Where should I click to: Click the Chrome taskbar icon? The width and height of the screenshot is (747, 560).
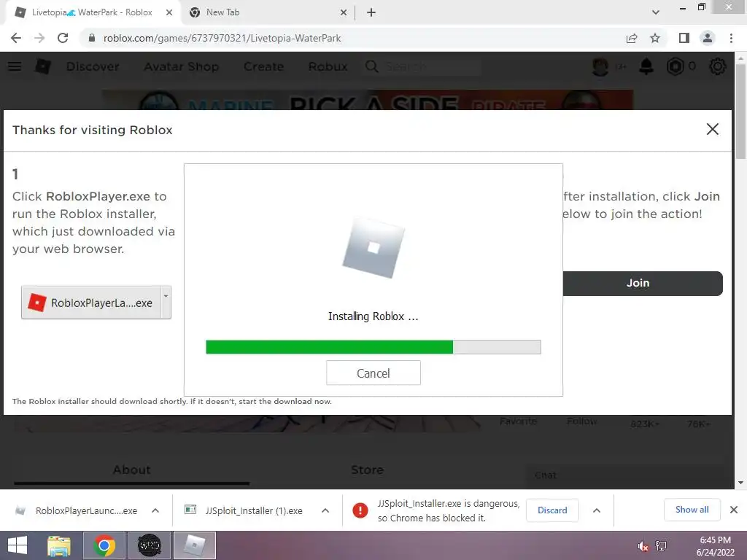click(104, 545)
